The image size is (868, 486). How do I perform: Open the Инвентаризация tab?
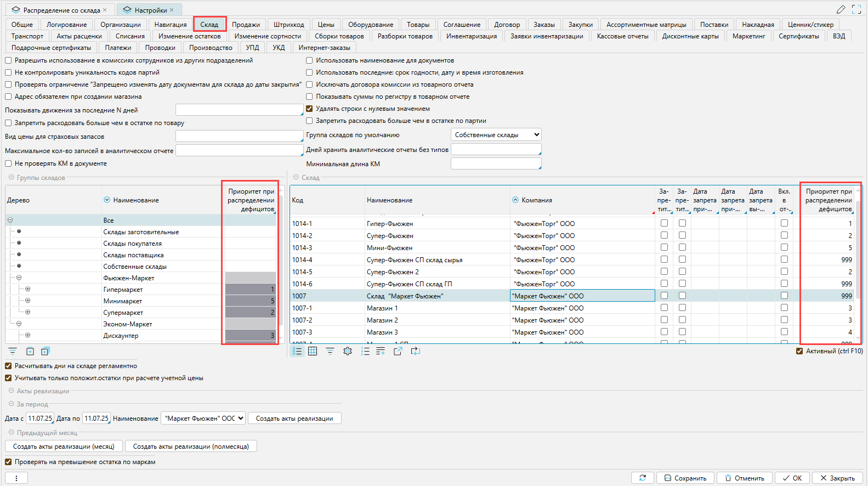[x=471, y=36]
